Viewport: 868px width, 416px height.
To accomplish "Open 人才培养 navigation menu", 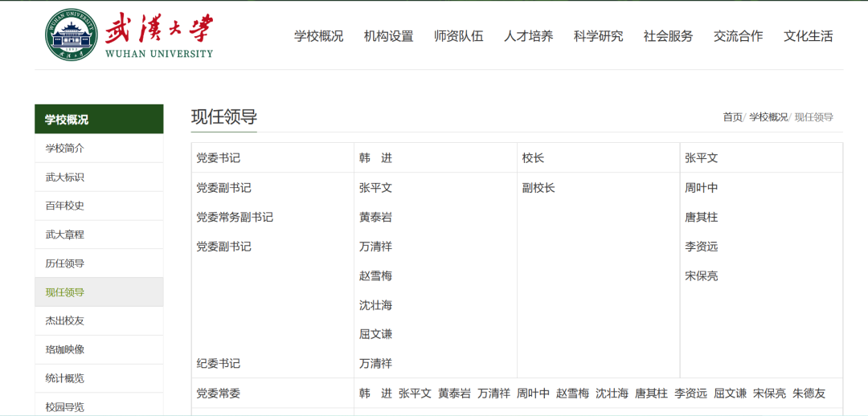I will click(528, 36).
